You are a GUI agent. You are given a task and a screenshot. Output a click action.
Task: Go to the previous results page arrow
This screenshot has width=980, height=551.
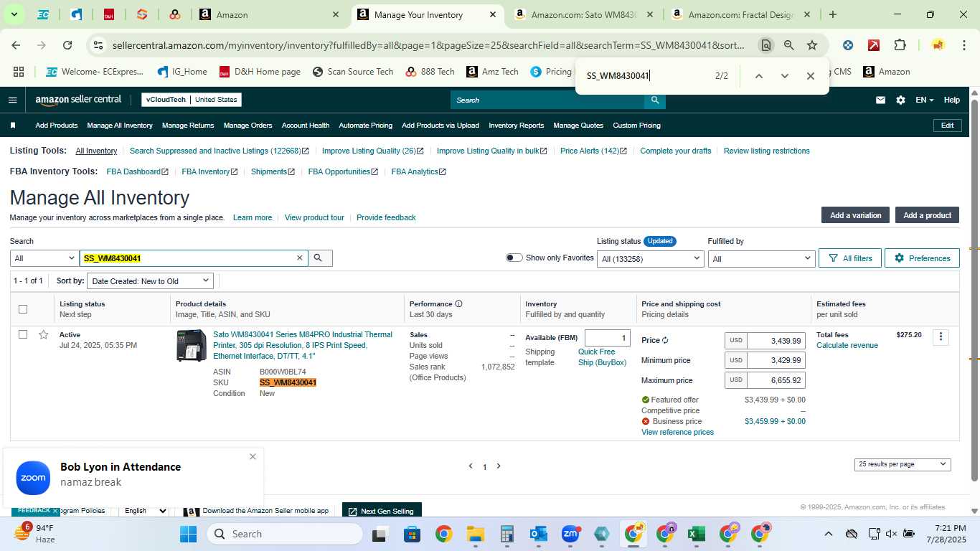[471, 466]
